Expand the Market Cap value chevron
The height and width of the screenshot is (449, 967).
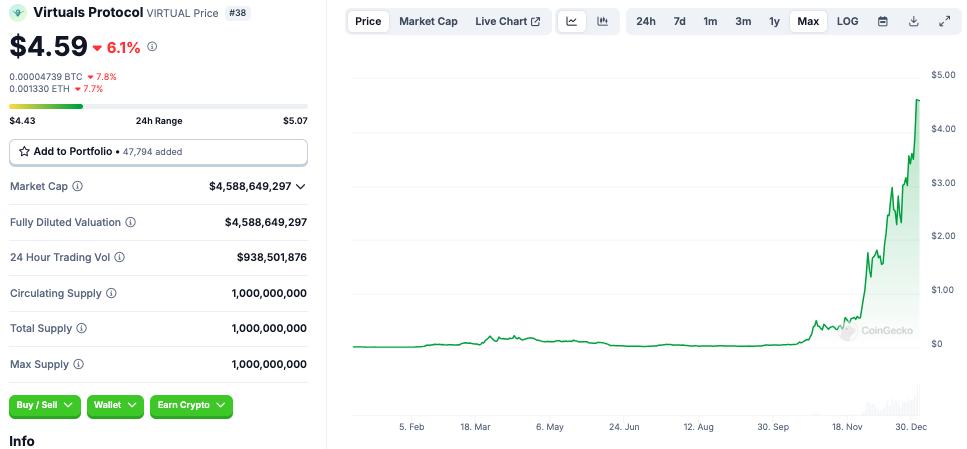pos(301,186)
